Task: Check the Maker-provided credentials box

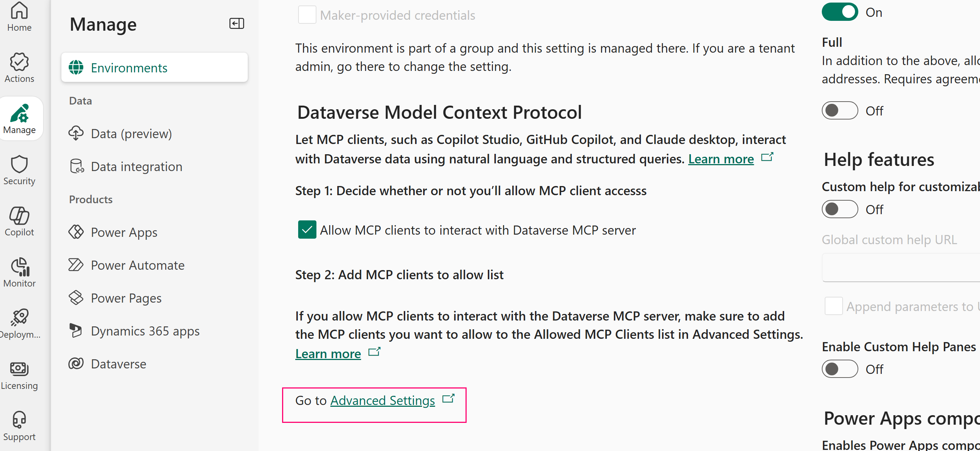Action: pos(307,15)
